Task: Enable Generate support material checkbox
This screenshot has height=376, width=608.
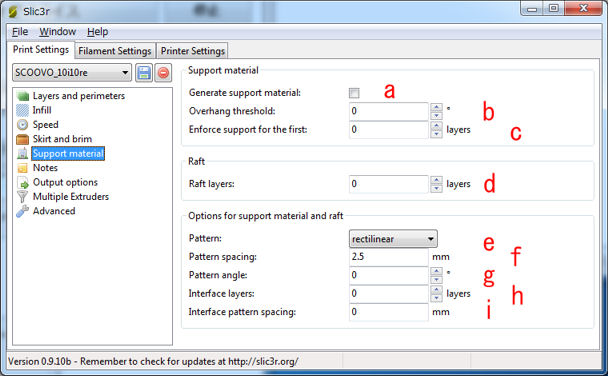Action: [x=354, y=93]
